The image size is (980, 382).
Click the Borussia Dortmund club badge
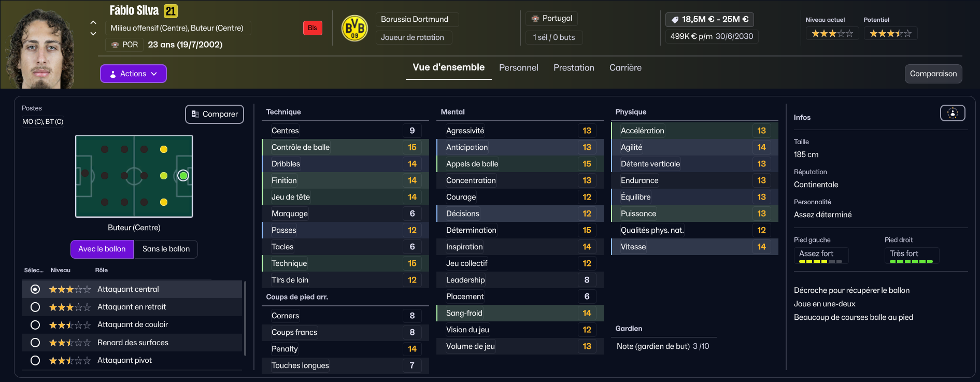354,28
